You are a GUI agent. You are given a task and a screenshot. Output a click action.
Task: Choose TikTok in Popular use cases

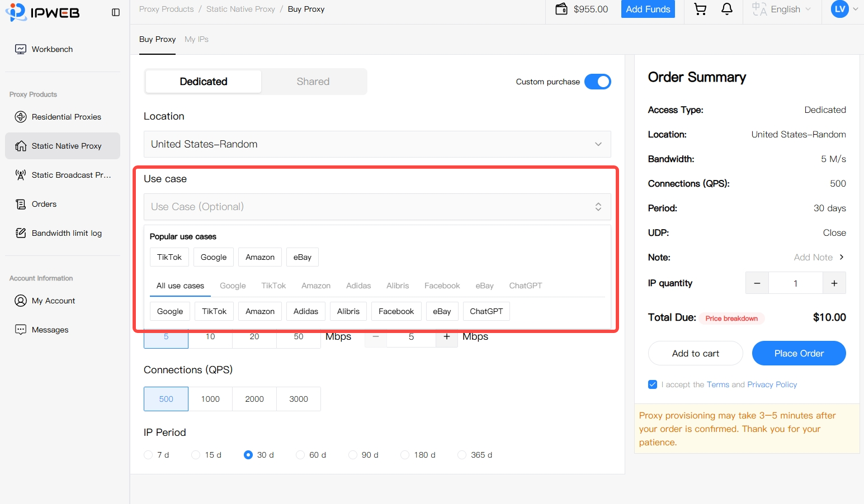(169, 257)
